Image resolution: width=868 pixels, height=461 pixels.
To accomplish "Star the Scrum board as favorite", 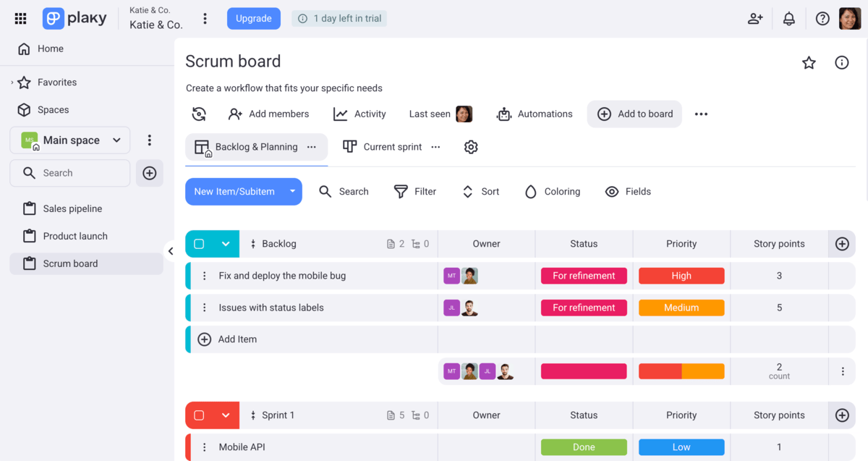I will pos(809,63).
